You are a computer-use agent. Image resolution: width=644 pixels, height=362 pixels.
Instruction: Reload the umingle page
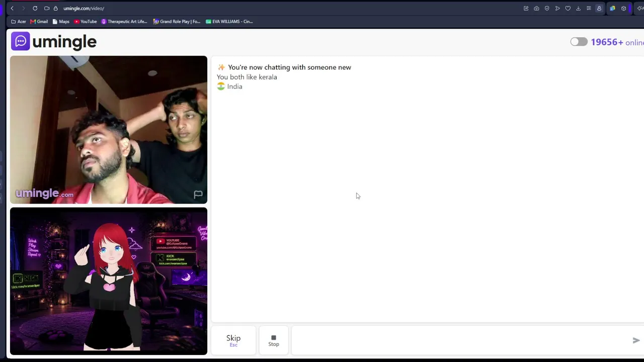35,9
